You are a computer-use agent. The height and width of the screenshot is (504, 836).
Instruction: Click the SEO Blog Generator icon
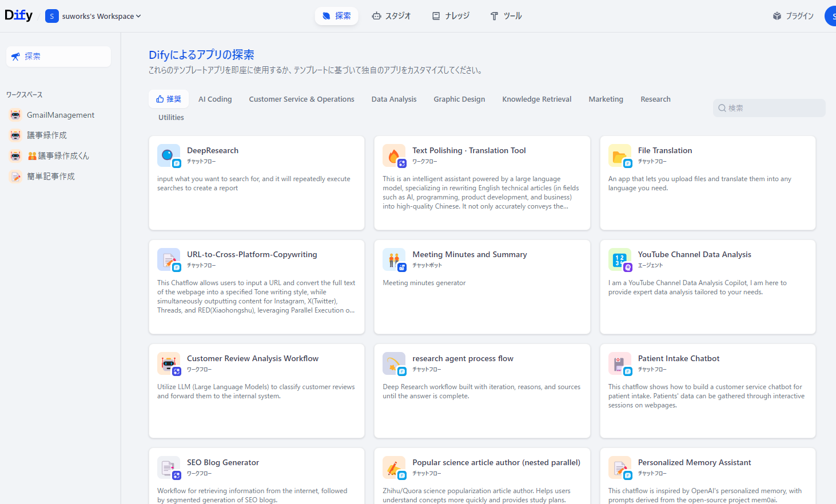tap(169, 467)
